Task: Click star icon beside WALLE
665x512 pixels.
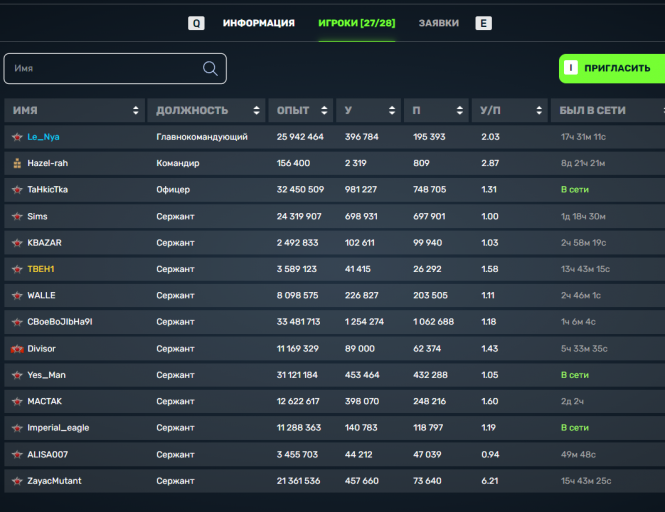Action: click(x=17, y=295)
